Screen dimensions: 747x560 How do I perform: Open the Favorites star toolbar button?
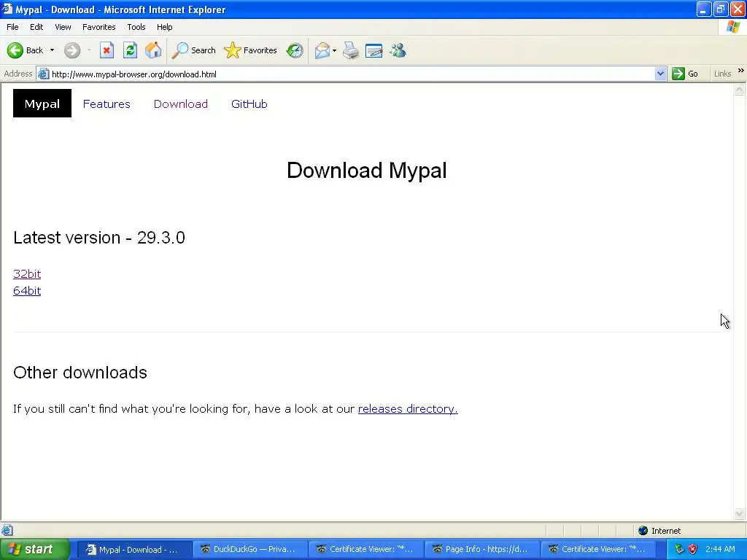tap(251, 50)
